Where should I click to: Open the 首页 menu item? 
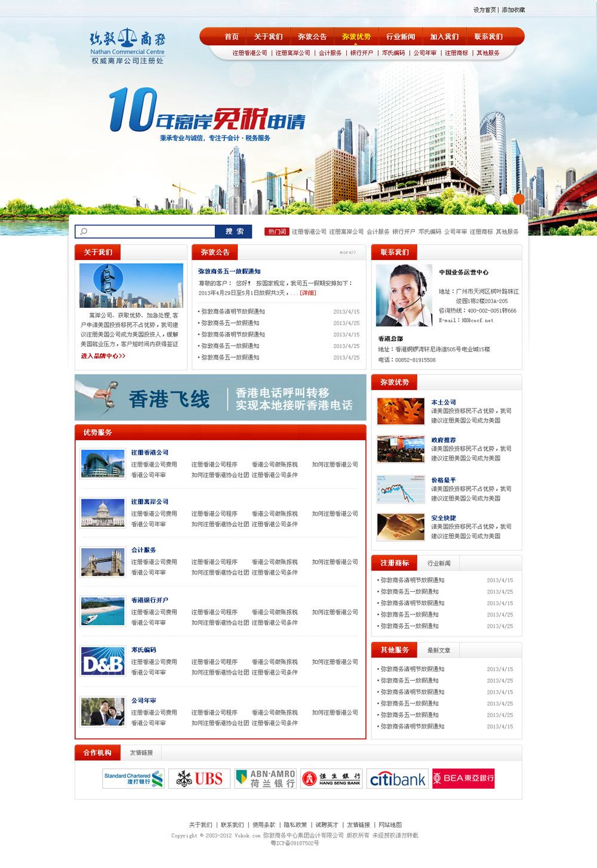coord(232,36)
